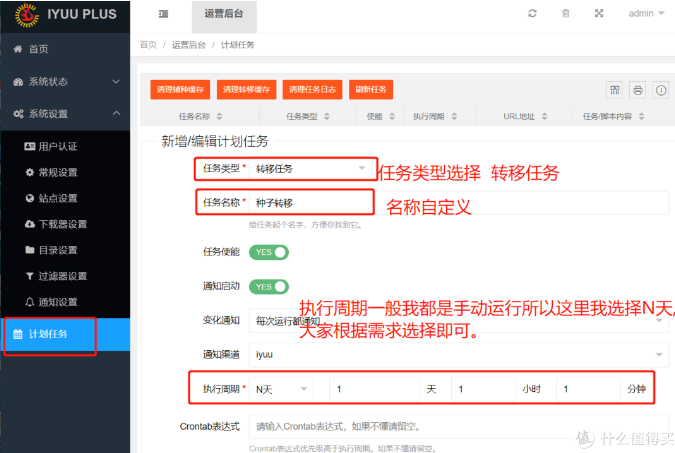Click the 清理任务日志 button
This screenshot has width=675, height=453.
312,90
